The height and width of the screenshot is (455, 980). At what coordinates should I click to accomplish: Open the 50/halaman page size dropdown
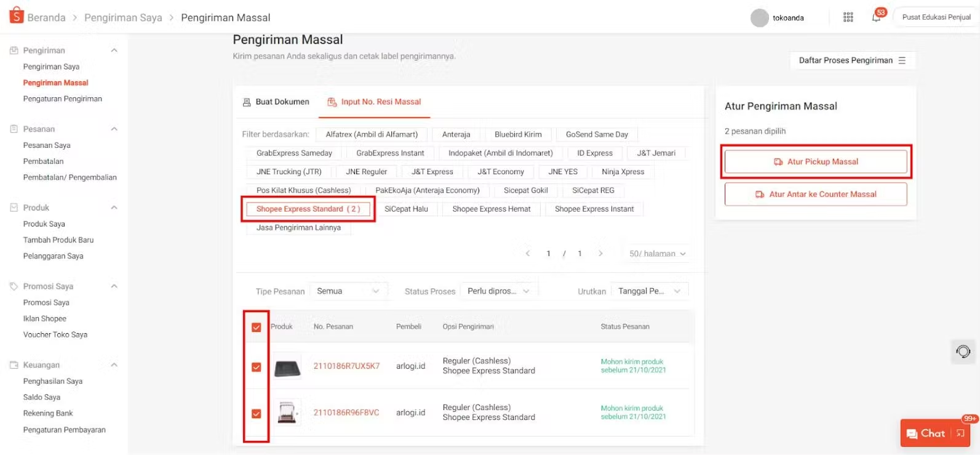pyautogui.click(x=657, y=254)
